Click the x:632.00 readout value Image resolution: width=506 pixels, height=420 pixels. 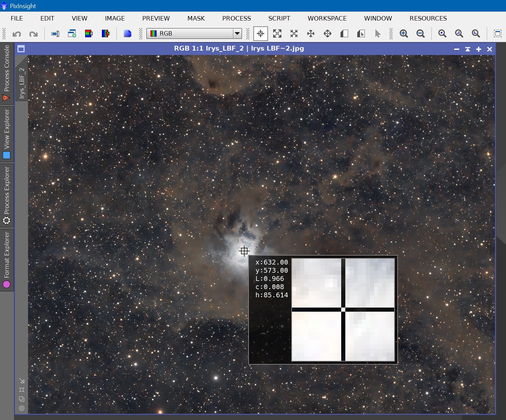click(272, 262)
